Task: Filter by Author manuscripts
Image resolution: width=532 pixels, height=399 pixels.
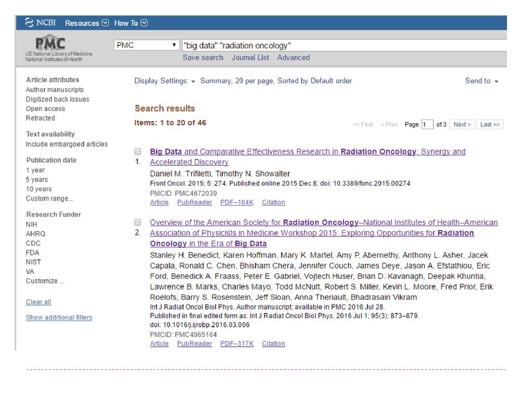Action: click(55, 89)
